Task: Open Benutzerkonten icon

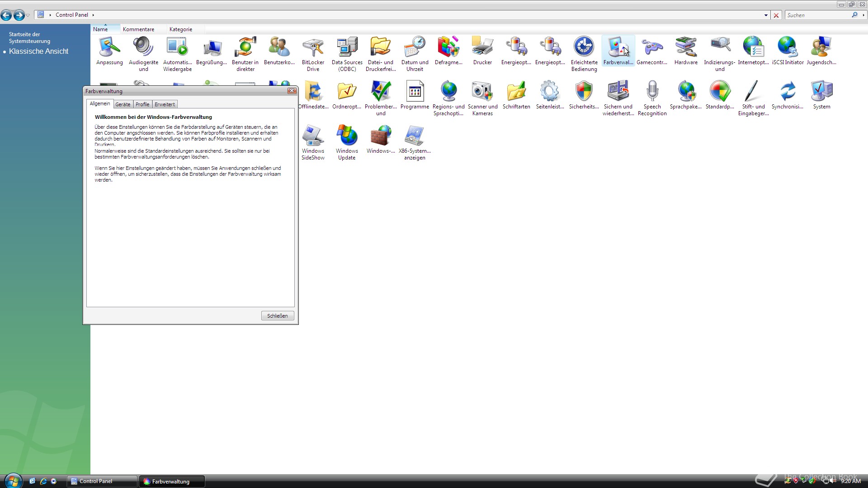Action: 279,51
